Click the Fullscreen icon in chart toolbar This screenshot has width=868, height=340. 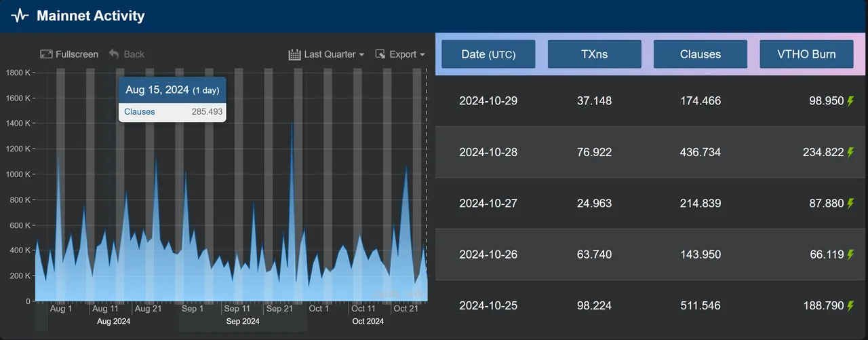click(x=46, y=54)
